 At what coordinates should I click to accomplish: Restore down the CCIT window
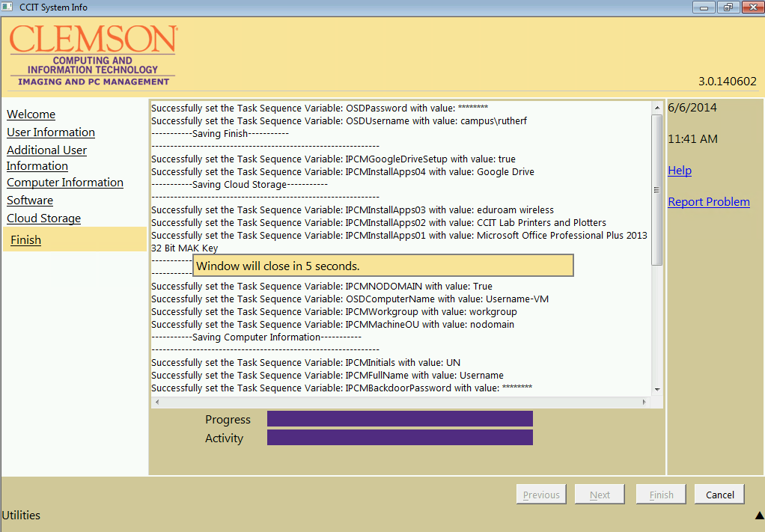pos(728,7)
